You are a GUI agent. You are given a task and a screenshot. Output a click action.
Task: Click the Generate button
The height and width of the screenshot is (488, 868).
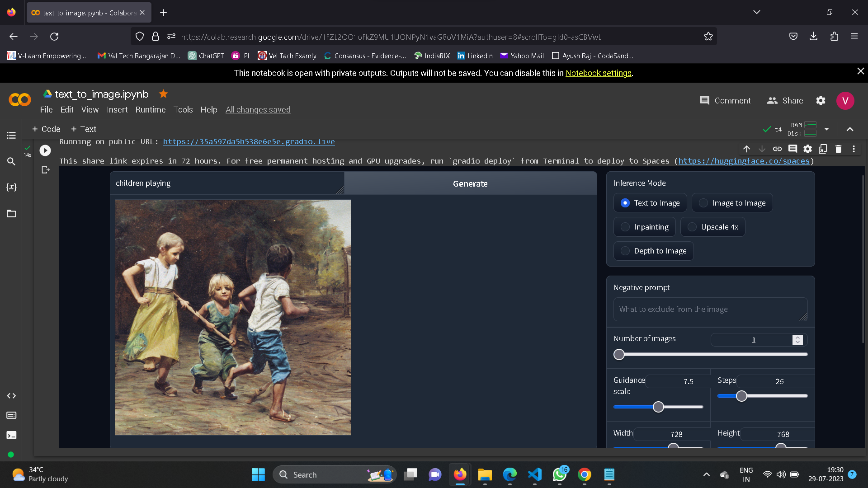click(470, 183)
